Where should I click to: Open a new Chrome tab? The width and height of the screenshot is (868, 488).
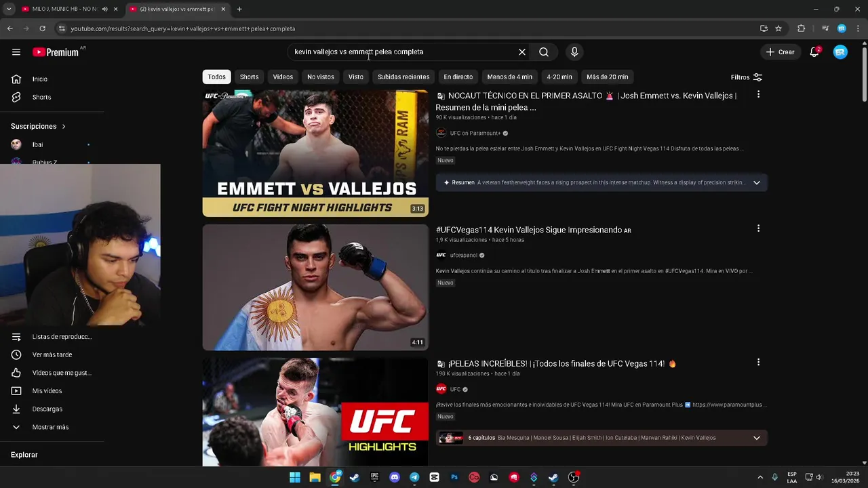239,9
